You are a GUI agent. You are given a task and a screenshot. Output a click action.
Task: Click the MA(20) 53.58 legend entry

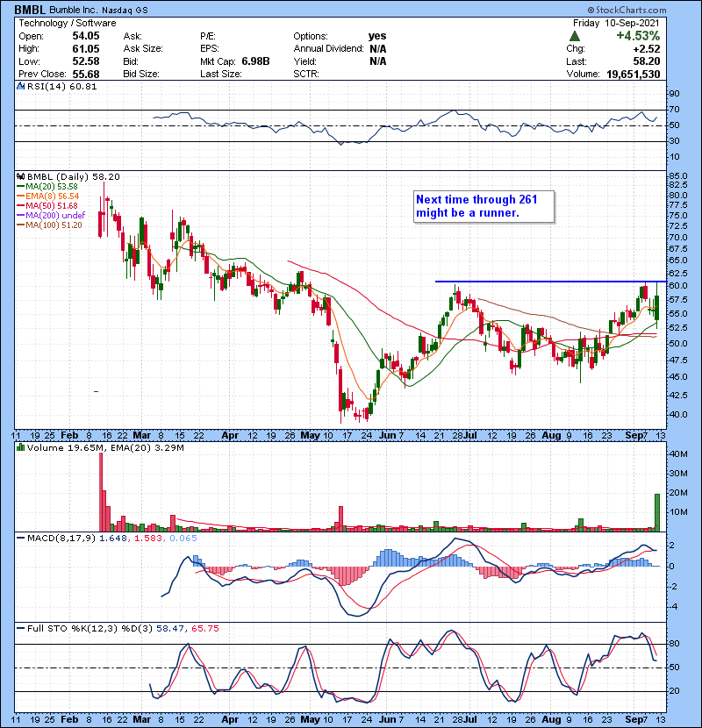pos(47,186)
